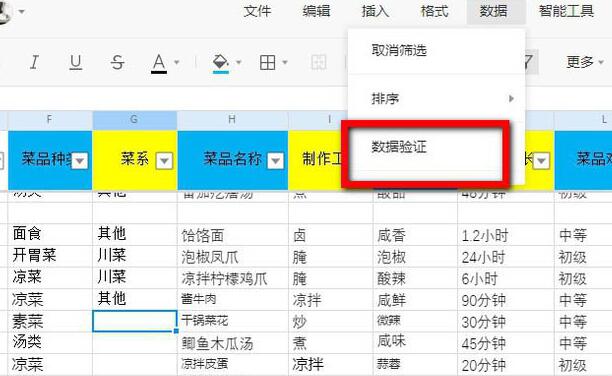Open the 菜品种类 column filter dropdown

click(80, 160)
